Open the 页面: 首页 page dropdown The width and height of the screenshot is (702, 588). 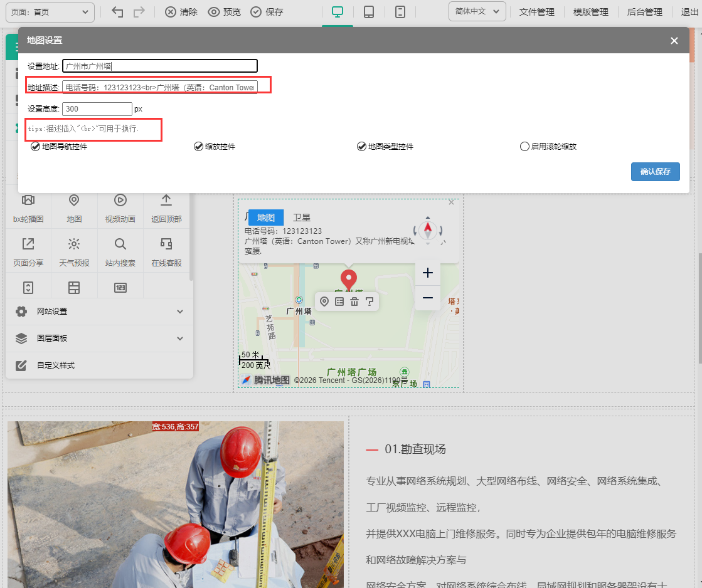(50, 12)
